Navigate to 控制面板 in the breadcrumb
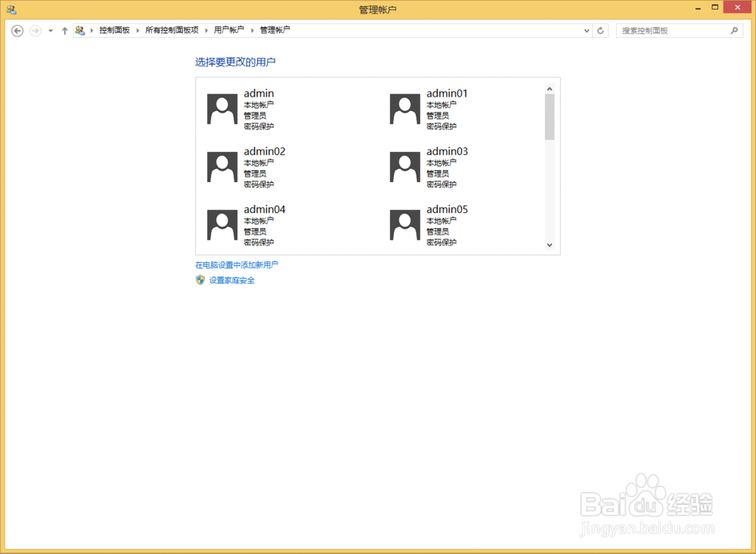Screen dimensions: 756x554 point(115,30)
